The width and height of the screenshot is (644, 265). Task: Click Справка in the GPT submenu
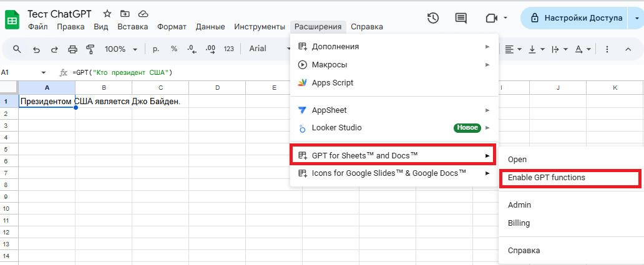point(572,251)
